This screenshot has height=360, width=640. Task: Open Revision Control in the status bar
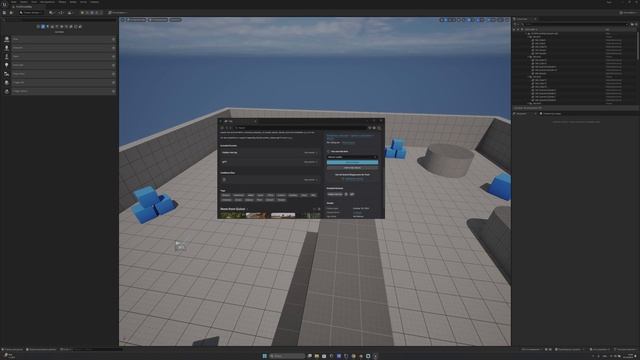(x=626, y=349)
